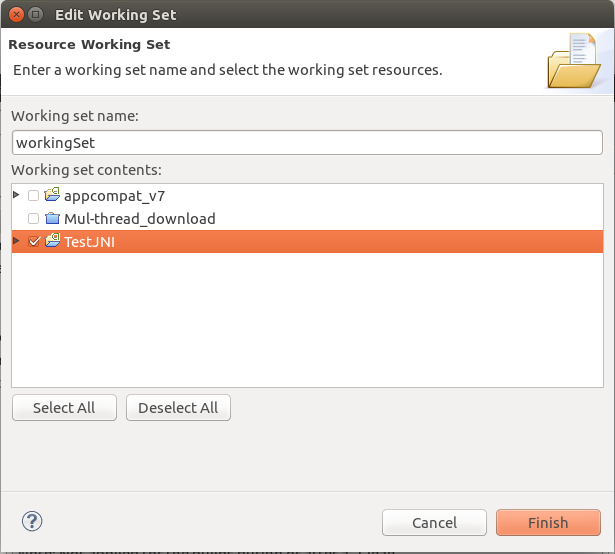Click the Select All button
The width and height of the screenshot is (615, 554).
(x=64, y=408)
